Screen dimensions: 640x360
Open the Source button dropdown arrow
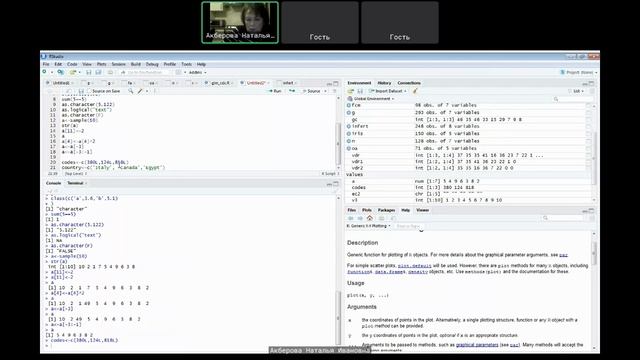[325, 91]
